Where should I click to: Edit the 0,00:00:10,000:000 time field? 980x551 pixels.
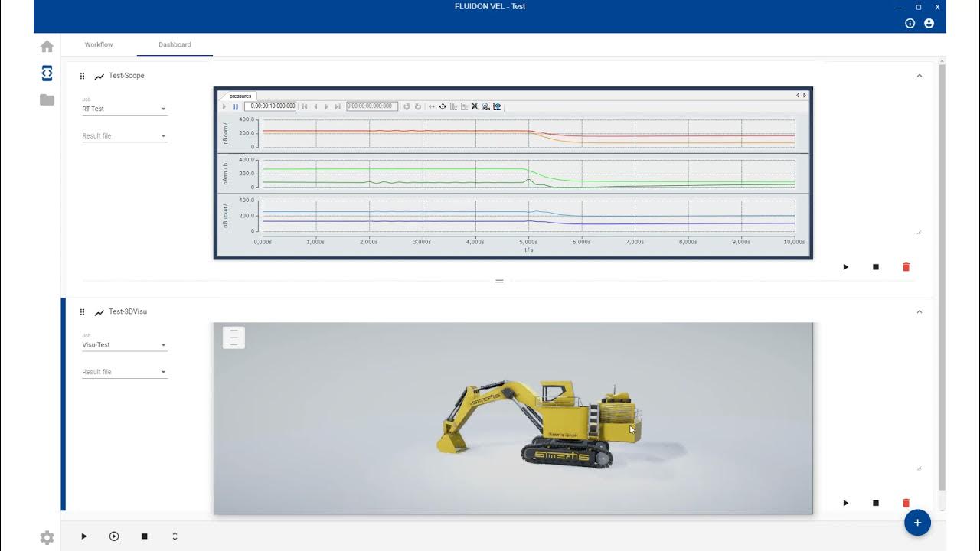coord(270,106)
